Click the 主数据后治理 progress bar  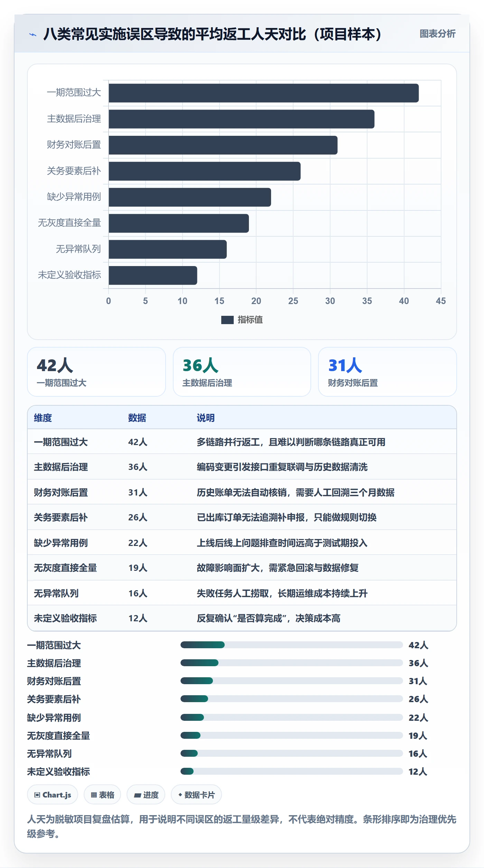click(x=291, y=663)
